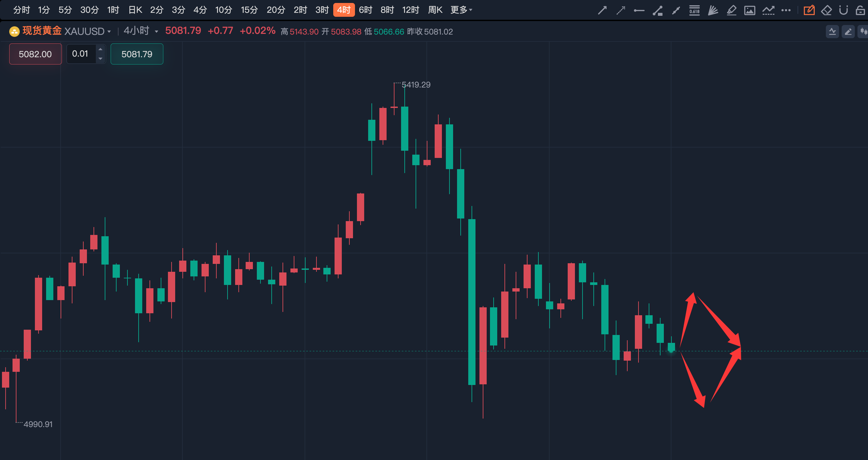Click the 5082.00 sell price button
The height and width of the screenshot is (460, 868).
pos(35,54)
